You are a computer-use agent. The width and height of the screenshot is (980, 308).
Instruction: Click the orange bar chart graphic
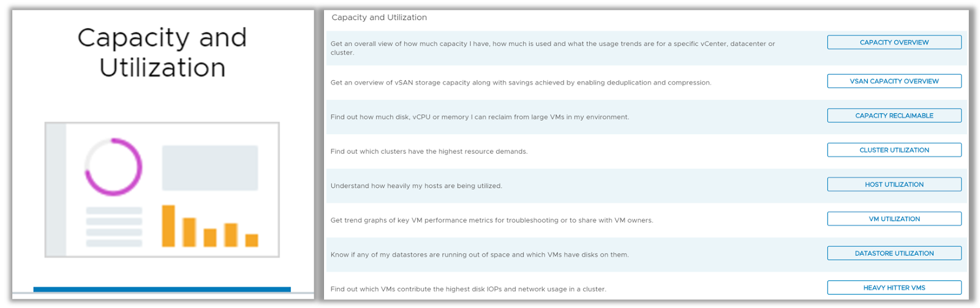209,227
